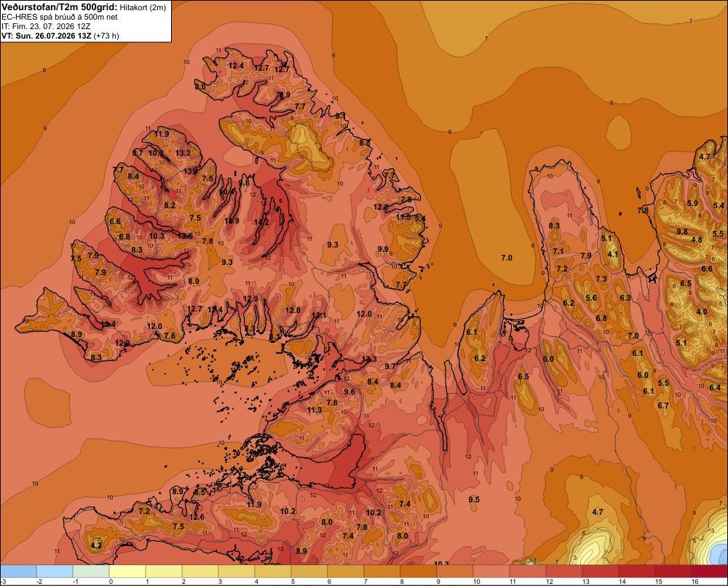Select the tan 4 to 5 legend swatch

(x=273, y=571)
